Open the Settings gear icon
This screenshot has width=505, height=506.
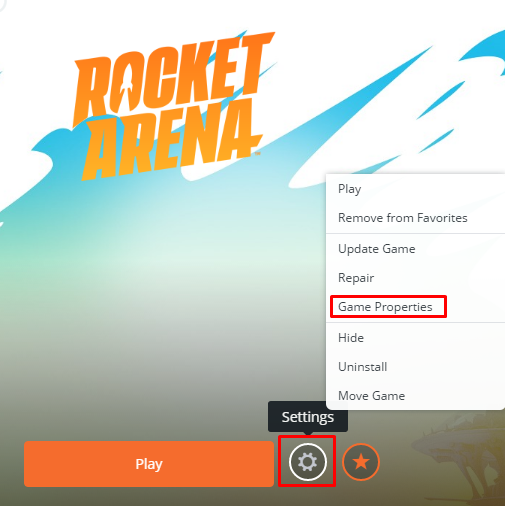[x=307, y=462]
